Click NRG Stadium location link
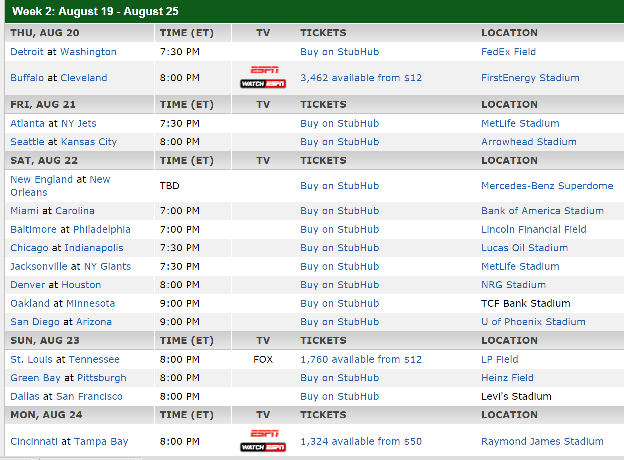 point(515,285)
